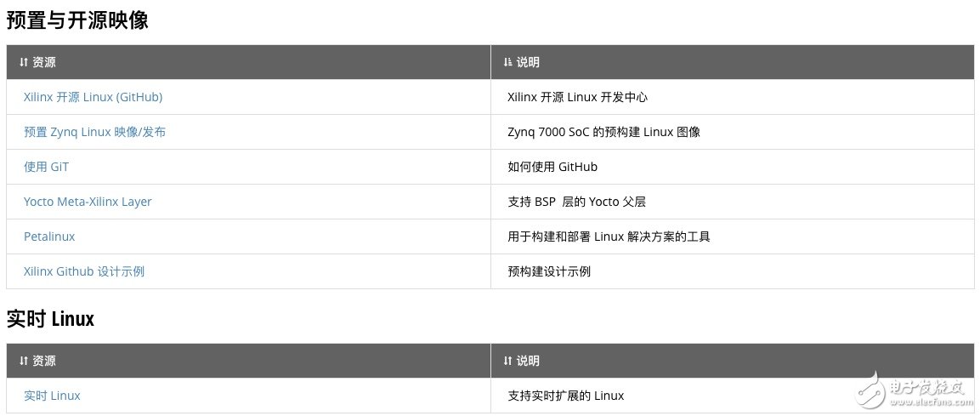Open Xilinx 开源 Linux (GitHub) link
This screenshot has height=416, width=980.
coord(93,97)
